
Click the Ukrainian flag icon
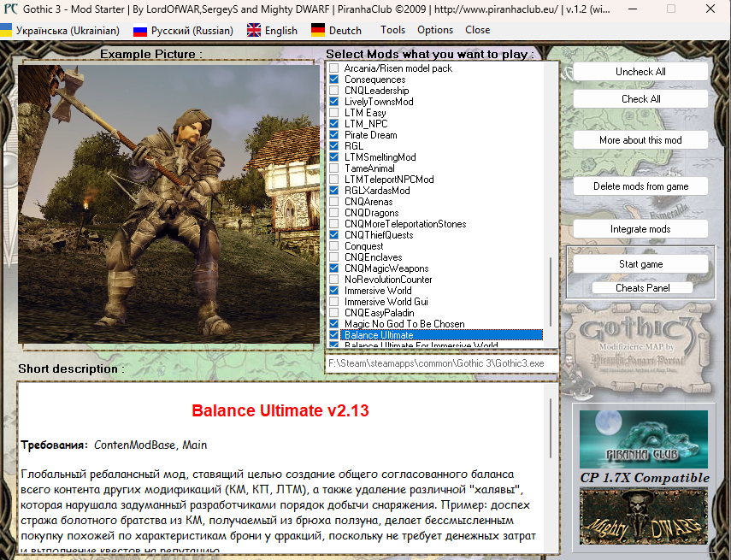tap(6, 30)
